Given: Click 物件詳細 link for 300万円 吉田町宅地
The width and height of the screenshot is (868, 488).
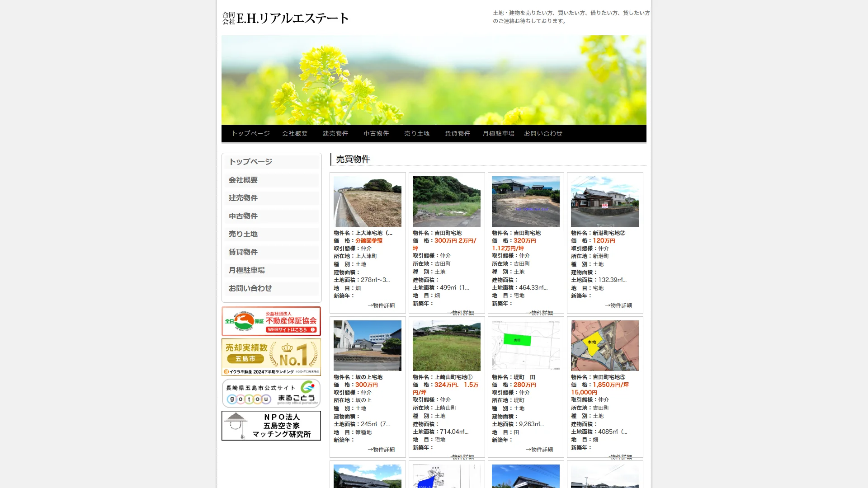Looking at the screenshot, I should coord(460,313).
